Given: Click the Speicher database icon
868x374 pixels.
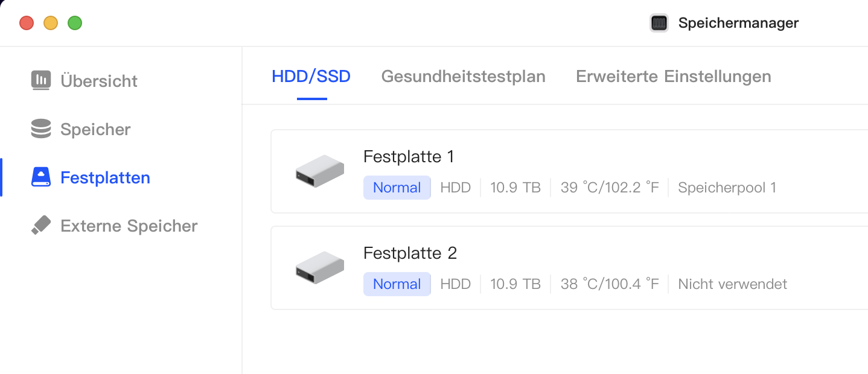Looking at the screenshot, I should tap(40, 129).
